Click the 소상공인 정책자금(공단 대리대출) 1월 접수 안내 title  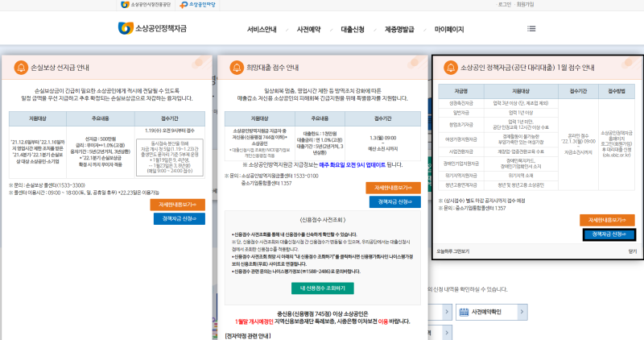[x=527, y=68]
